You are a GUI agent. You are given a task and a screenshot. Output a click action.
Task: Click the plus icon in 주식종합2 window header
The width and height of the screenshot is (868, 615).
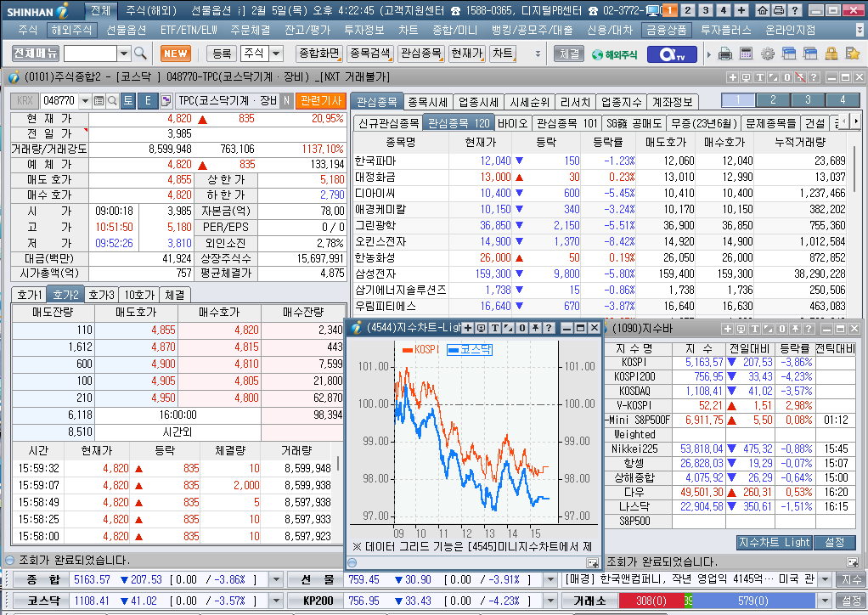(x=732, y=77)
